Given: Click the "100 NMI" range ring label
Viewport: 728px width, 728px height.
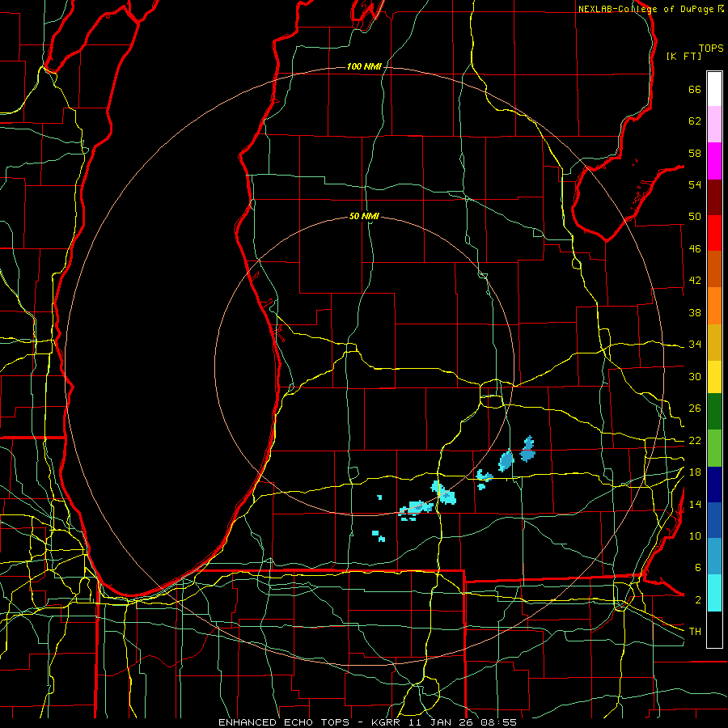Looking at the screenshot, I should coord(364,67).
